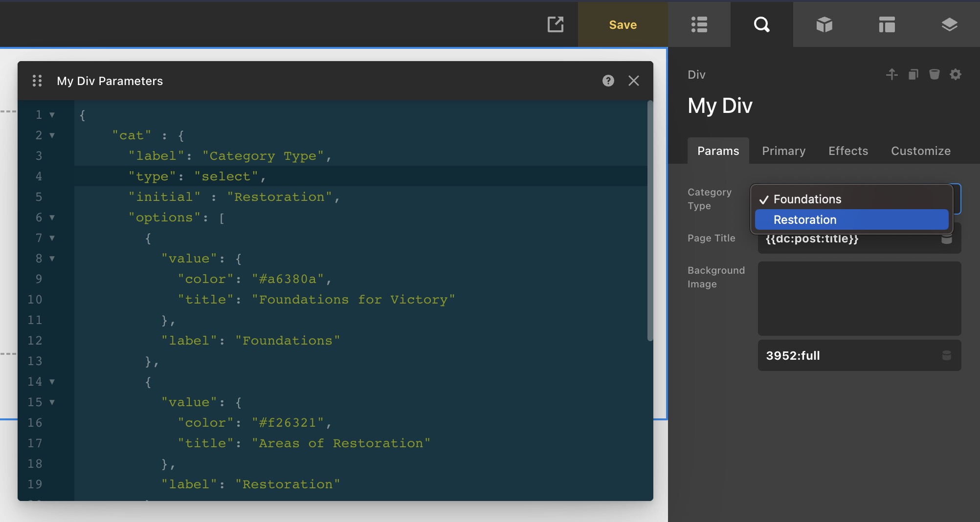Click the help question mark icon

click(x=608, y=81)
